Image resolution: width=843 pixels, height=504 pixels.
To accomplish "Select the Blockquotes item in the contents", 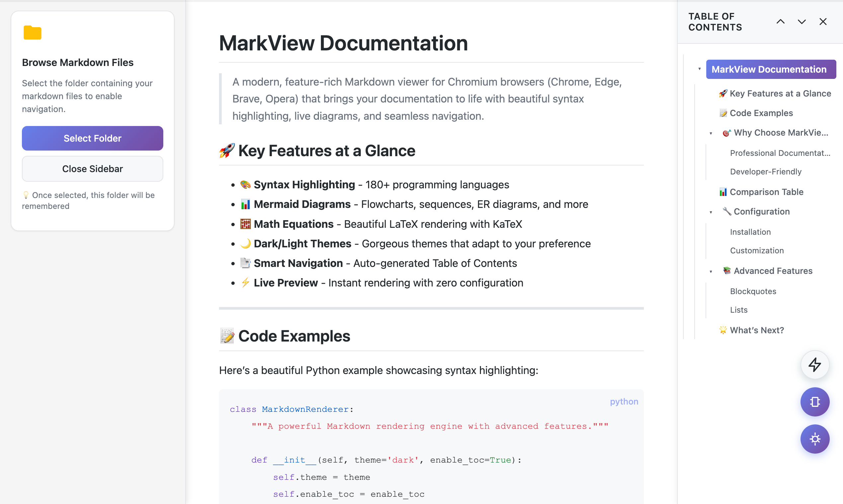I will point(753,291).
